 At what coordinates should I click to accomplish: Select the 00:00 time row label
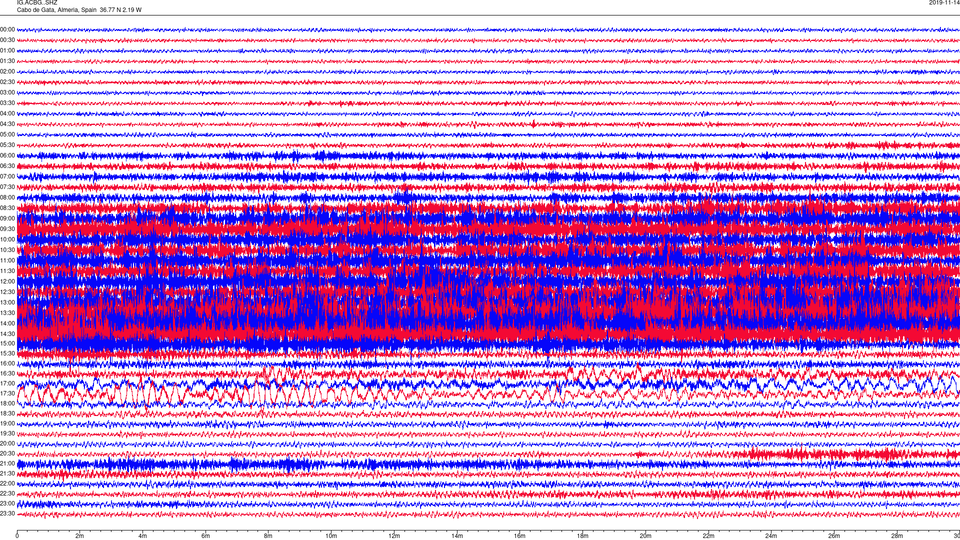(x=7, y=29)
